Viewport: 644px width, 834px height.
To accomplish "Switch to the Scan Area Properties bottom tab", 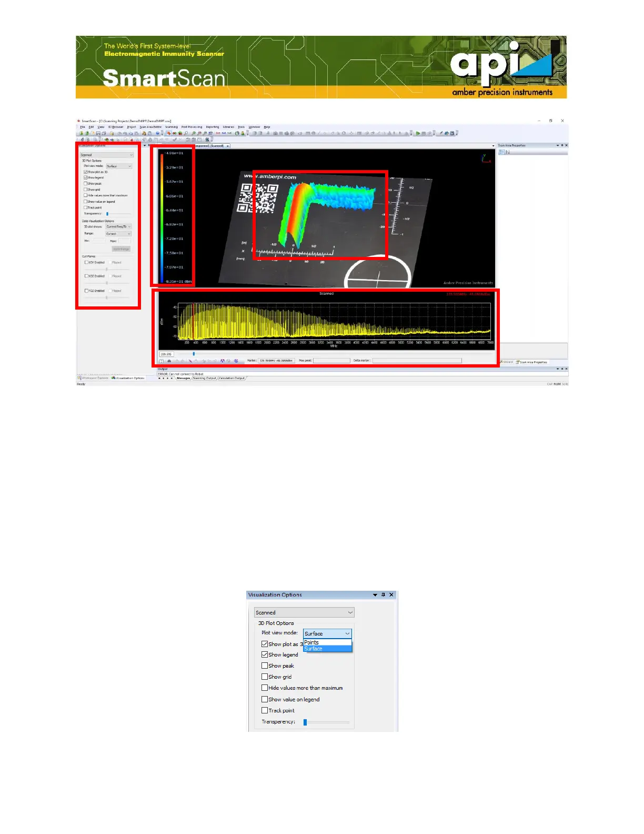I will pos(531,362).
